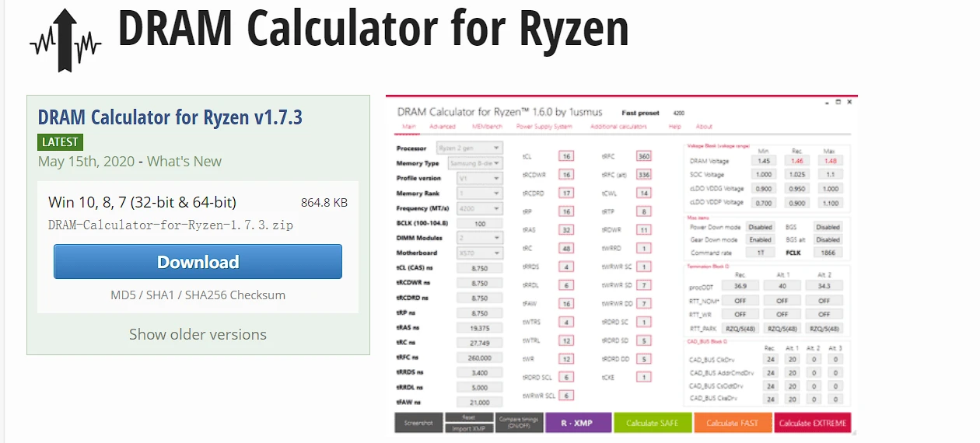Click the purple R - XMP button
Screen dimensions: 980x443
tap(577, 422)
